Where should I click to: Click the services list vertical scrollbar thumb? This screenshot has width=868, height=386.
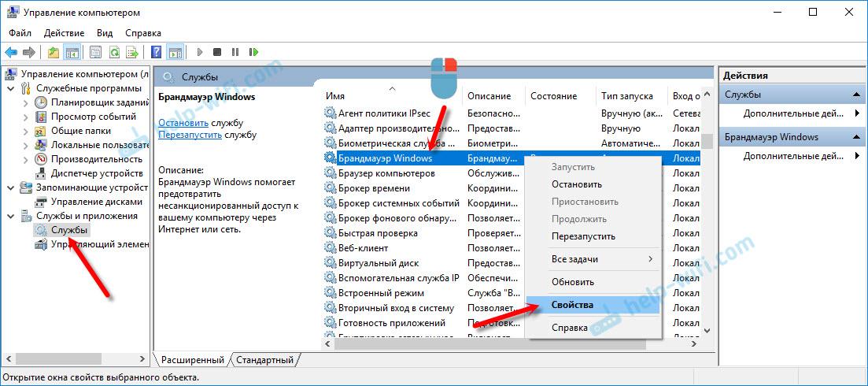tap(707, 142)
